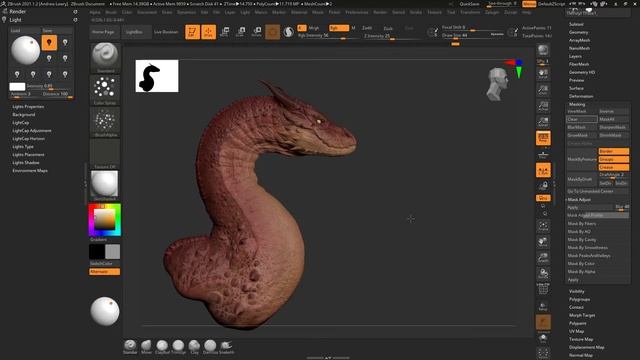Click the QuickSave button
The height and width of the screenshot is (360, 640).
click(x=469, y=4)
